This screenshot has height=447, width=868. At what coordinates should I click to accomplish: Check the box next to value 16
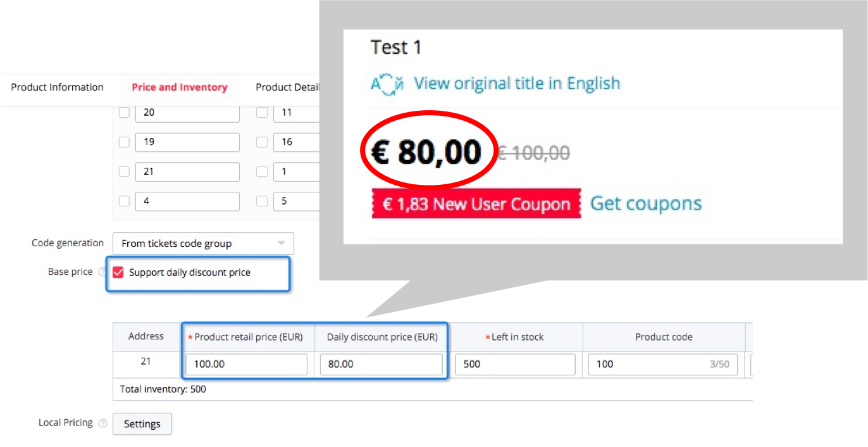(x=262, y=142)
